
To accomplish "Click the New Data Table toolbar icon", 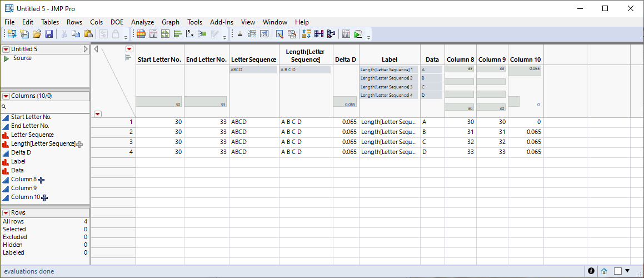I will [x=12, y=34].
